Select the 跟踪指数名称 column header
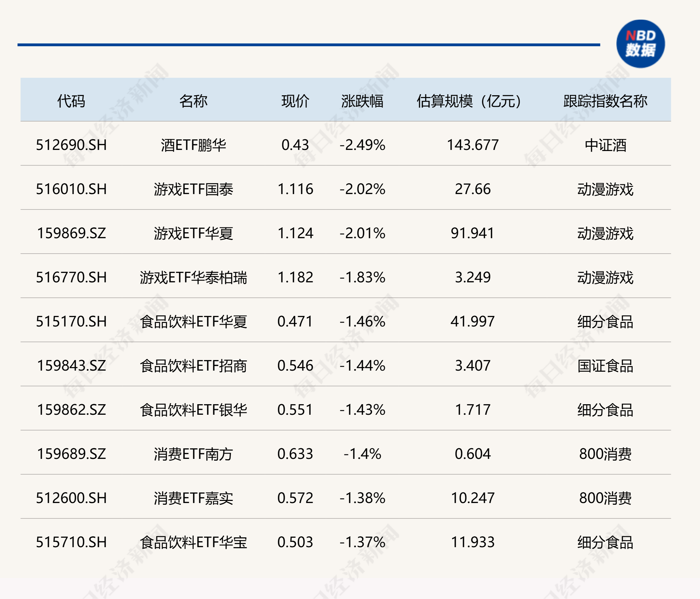Screen dimensions: 700x599 [605, 101]
